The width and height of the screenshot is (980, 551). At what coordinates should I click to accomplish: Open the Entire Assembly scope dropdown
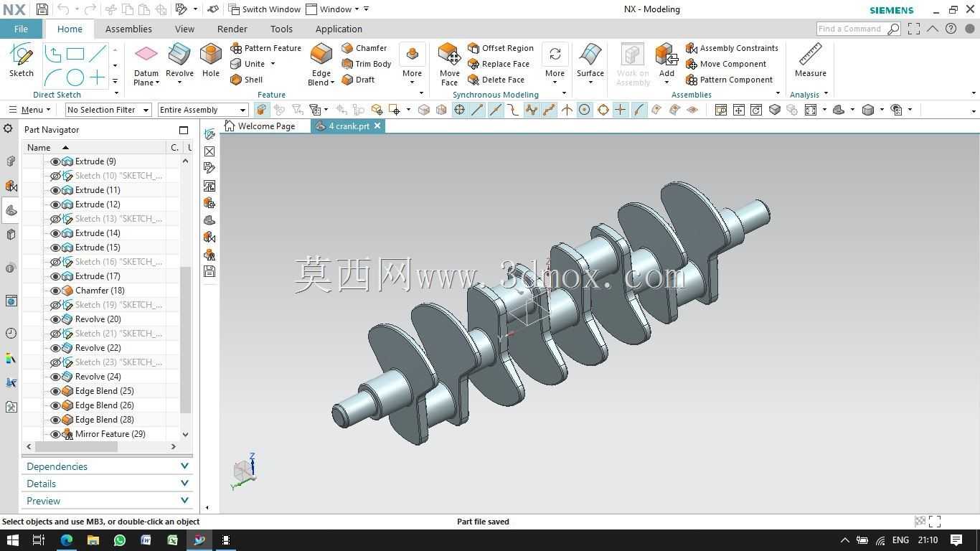point(203,110)
